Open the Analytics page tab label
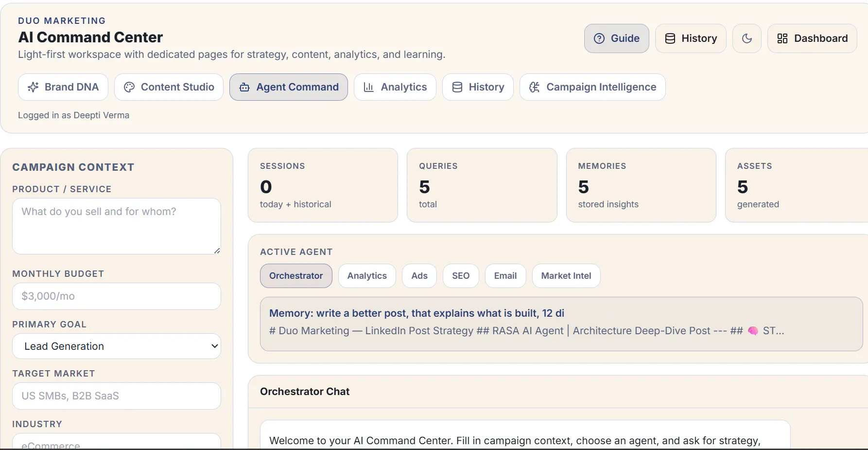 (x=404, y=87)
